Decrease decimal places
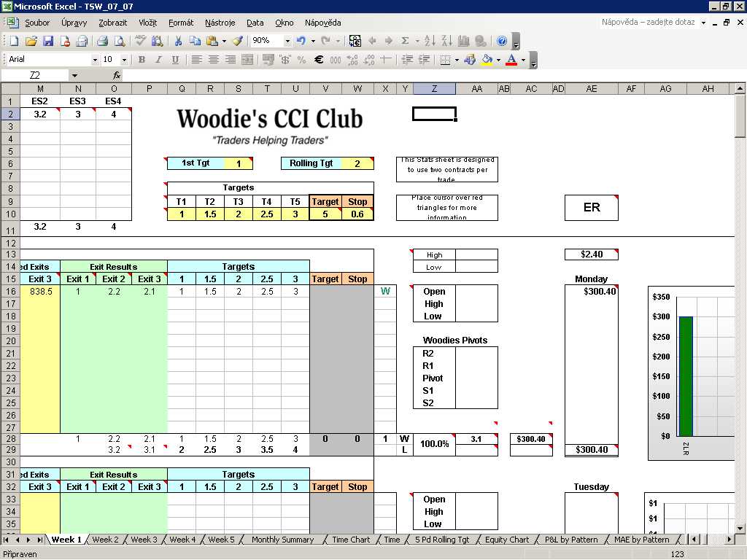This screenshot has width=747, height=560. pos(369,60)
